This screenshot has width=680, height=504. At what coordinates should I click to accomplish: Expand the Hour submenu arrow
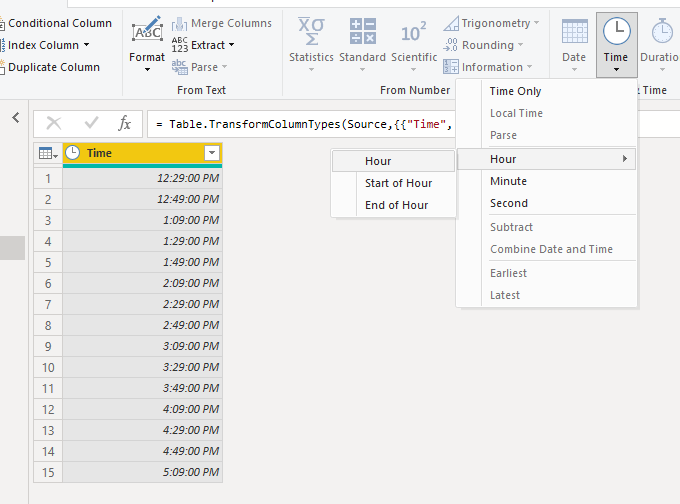pos(624,159)
